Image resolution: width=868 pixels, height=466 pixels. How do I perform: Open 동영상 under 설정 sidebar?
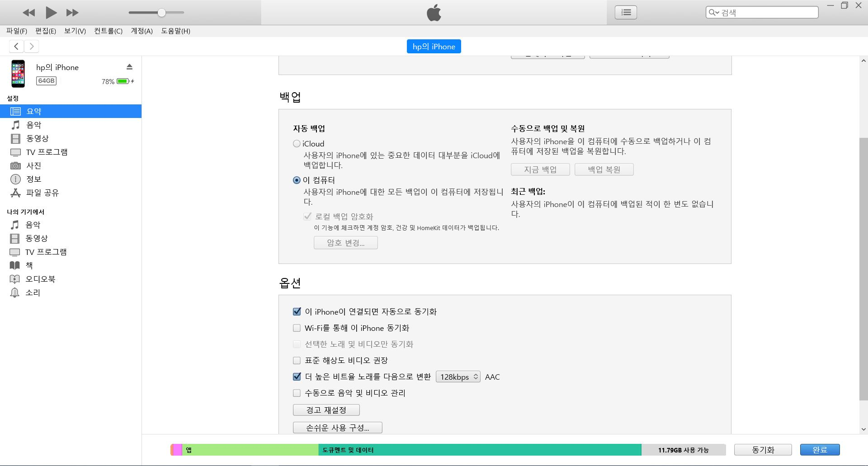pyautogui.click(x=71, y=138)
